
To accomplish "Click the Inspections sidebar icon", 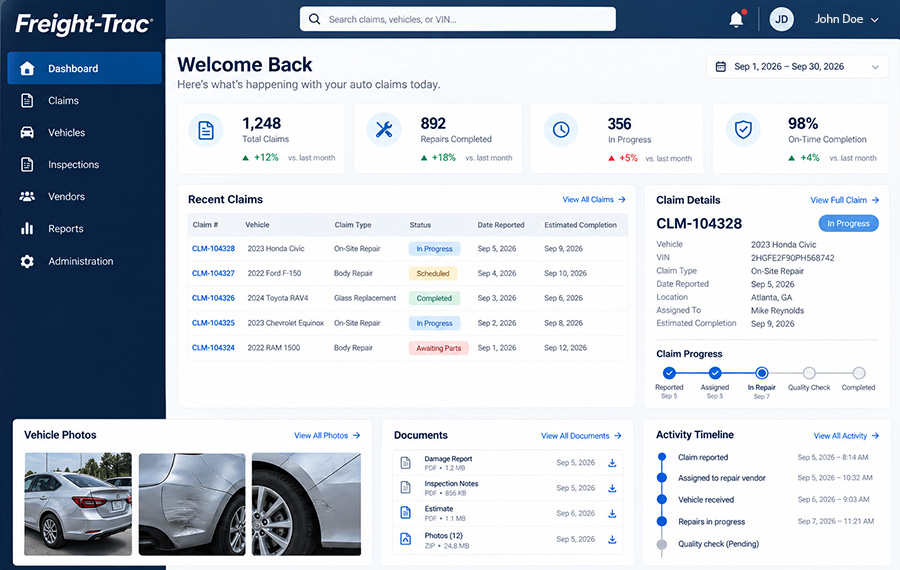I will [x=27, y=165].
